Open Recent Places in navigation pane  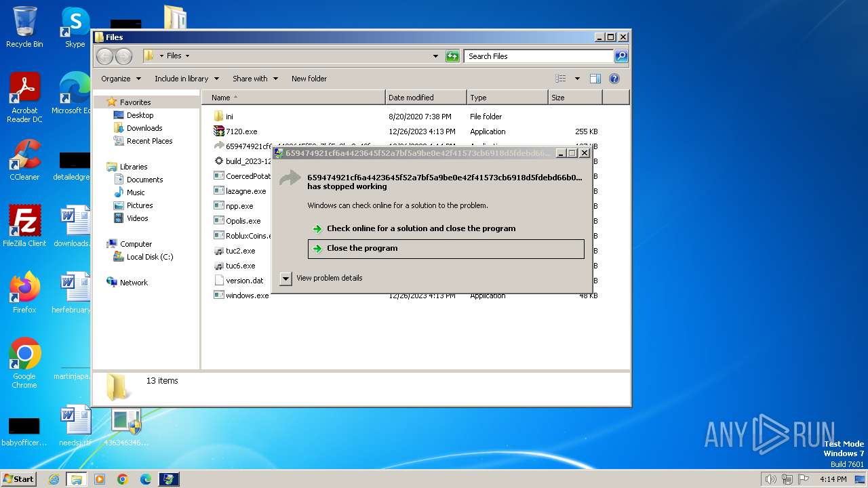click(149, 141)
